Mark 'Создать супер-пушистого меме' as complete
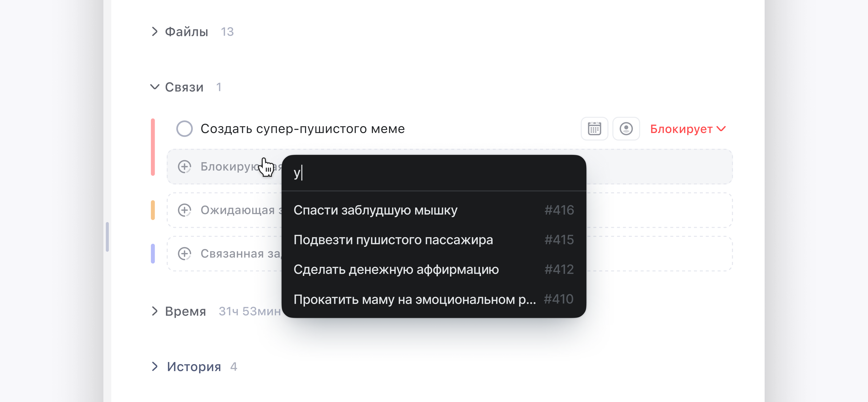 [184, 129]
